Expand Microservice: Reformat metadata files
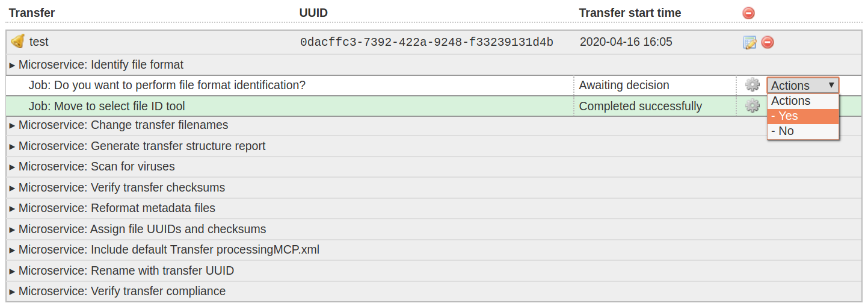The width and height of the screenshot is (868, 306). pos(116,208)
